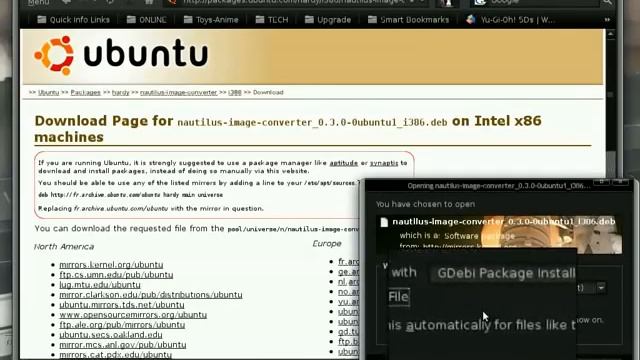Viewport: 640px width, 360px height.
Task: Show more bookmarks with the overflow chevron
Action: tap(607, 20)
